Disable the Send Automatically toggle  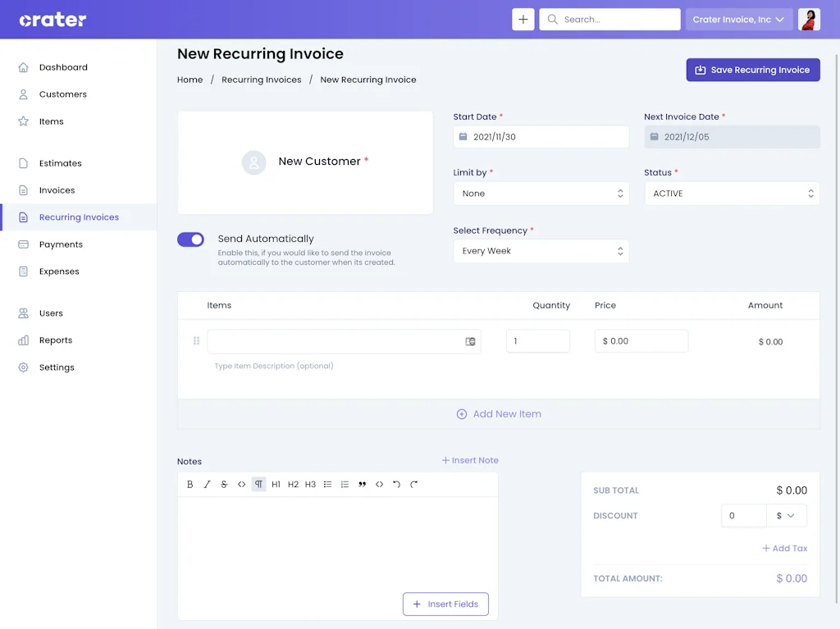[x=191, y=239]
